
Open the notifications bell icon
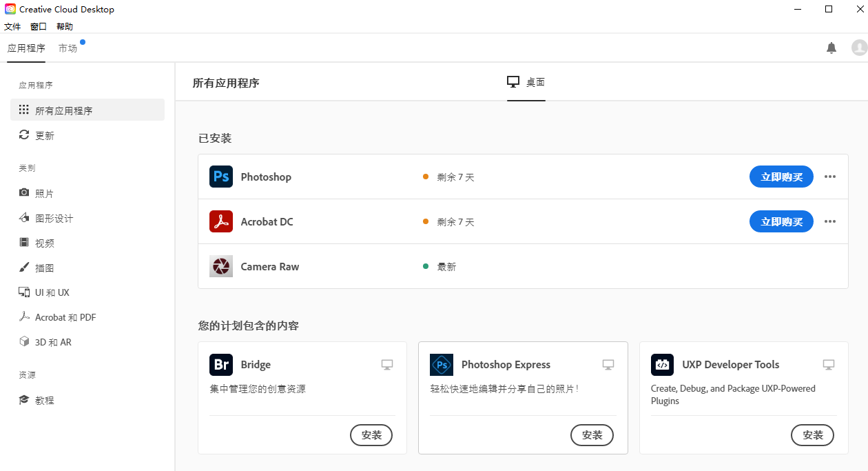click(x=831, y=48)
